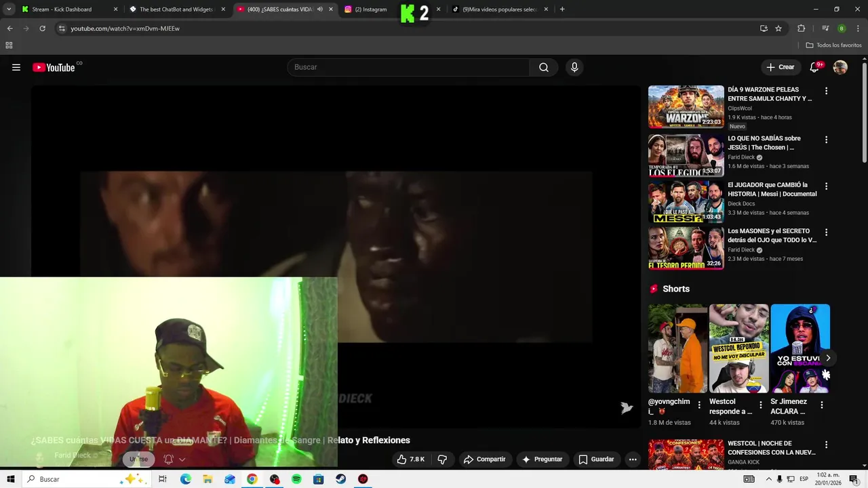Save video with Guardar
Image resolution: width=868 pixels, height=488 pixels.
596,459
